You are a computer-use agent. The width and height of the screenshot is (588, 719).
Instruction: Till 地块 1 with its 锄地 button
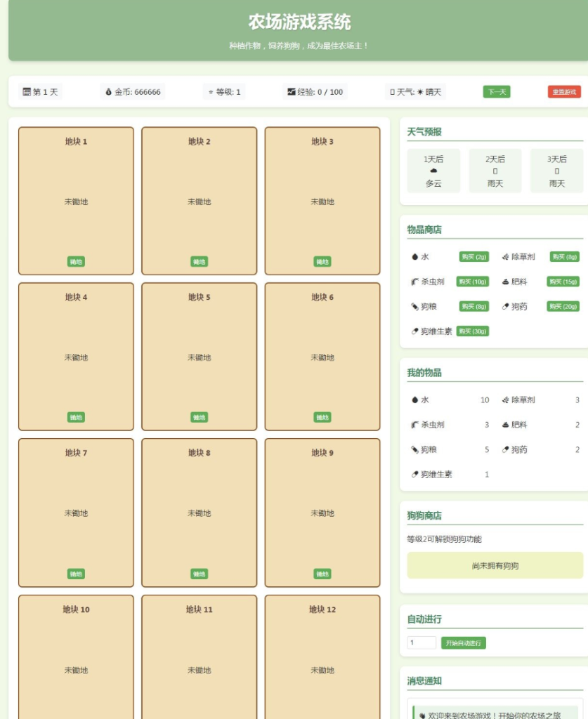75,261
